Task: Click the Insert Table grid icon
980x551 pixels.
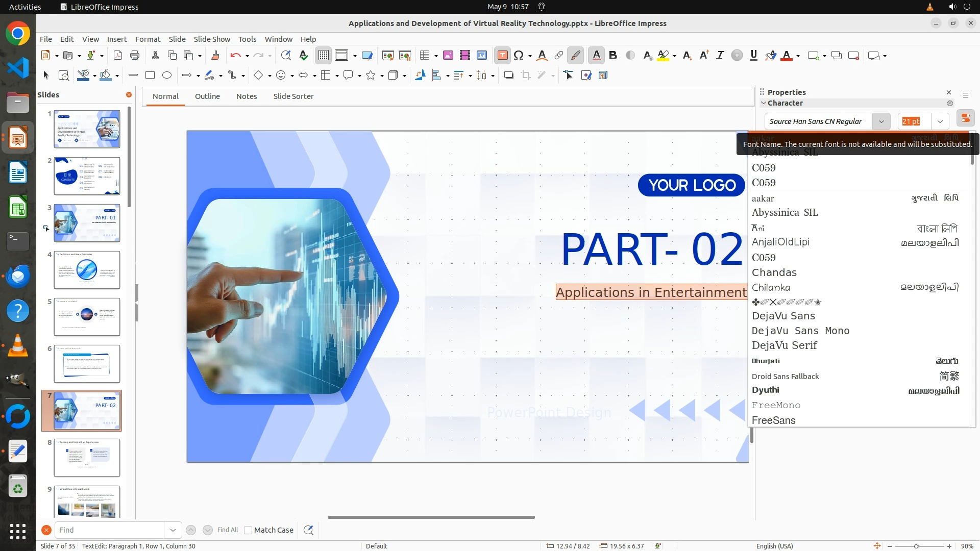Action: click(x=424, y=56)
